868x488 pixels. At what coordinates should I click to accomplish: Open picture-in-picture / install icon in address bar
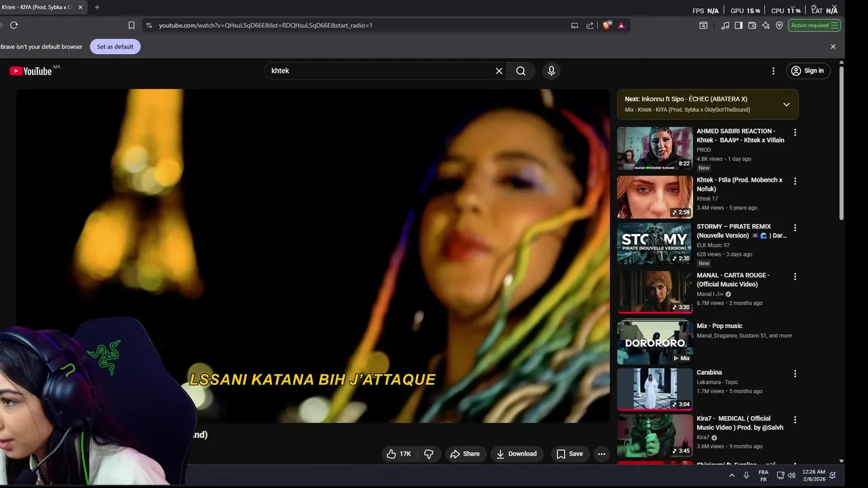pyautogui.click(x=574, y=25)
